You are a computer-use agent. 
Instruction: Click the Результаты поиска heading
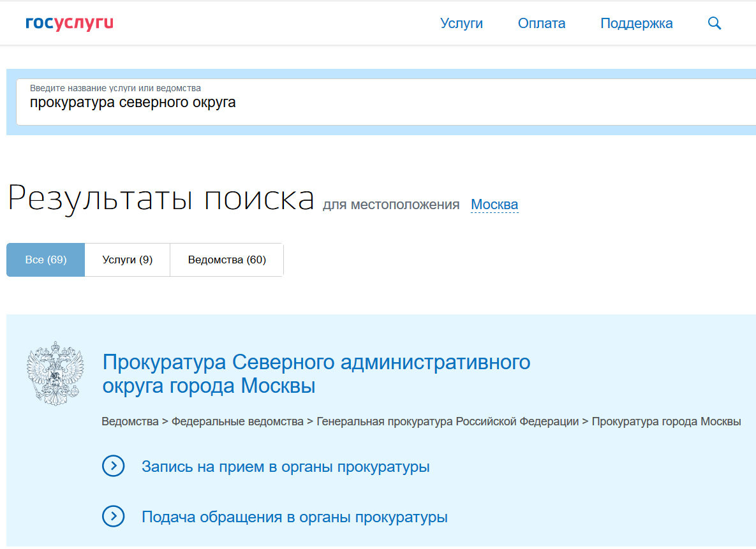(161, 198)
